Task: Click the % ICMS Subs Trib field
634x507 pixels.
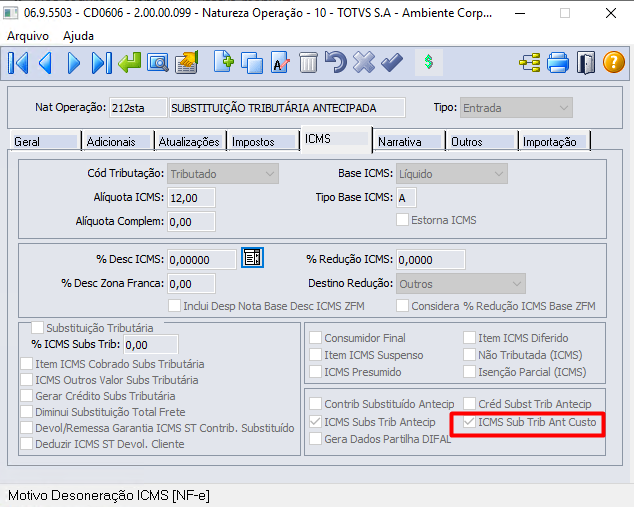Action: (x=150, y=344)
